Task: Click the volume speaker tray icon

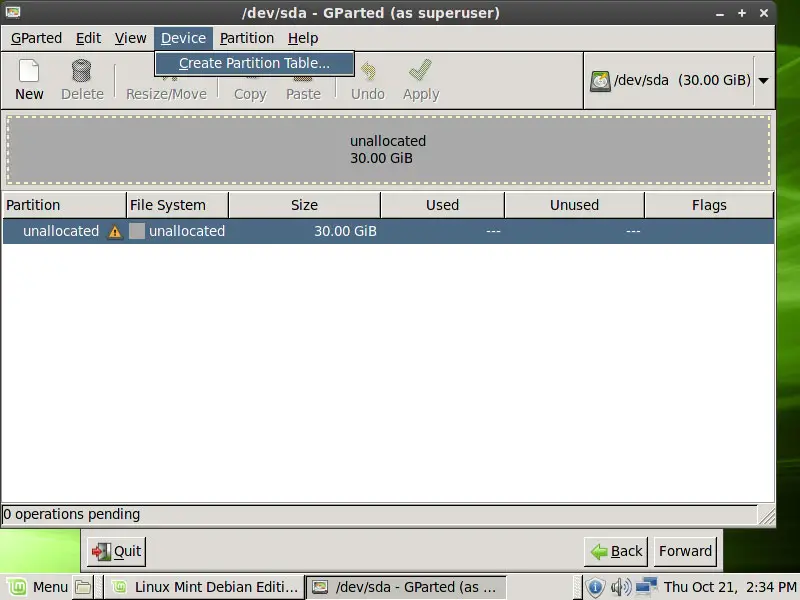Action: point(620,587)
